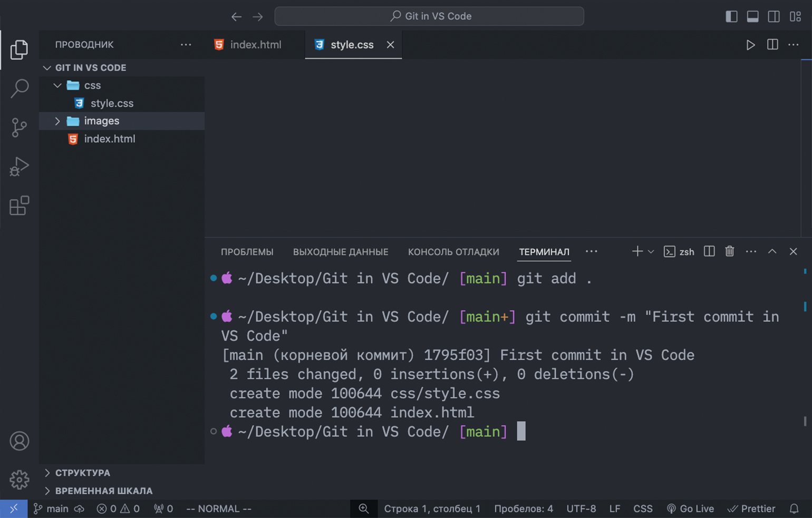Image resolution: width=812 pixels, height=518 pixels.
Task: Open the Run and Debug view
Action: (19, 167)
